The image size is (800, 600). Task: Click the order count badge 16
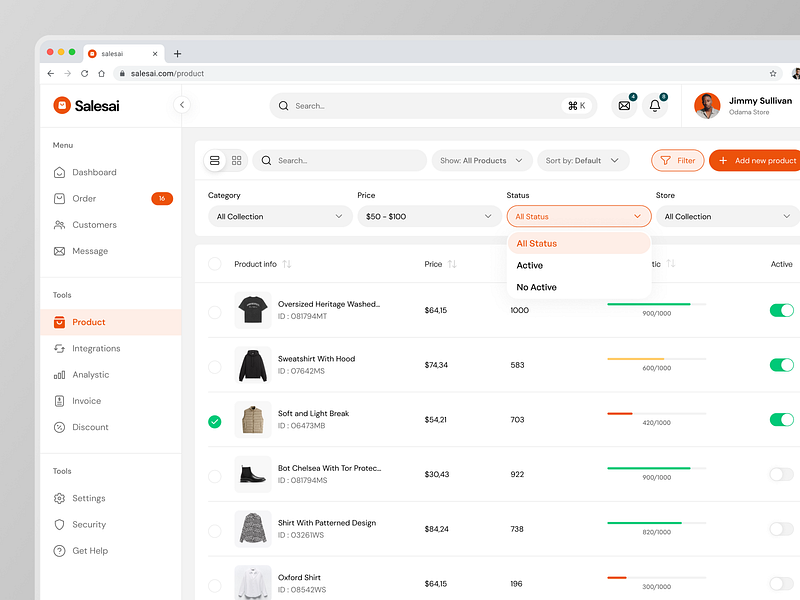pyautogui.click(x=162, y=198)
